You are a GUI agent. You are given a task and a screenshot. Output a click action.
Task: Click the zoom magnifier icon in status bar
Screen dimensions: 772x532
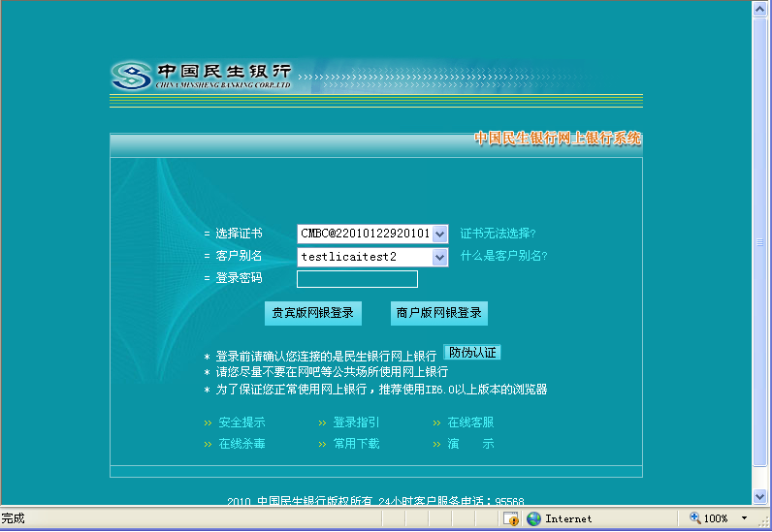(695, 517)
